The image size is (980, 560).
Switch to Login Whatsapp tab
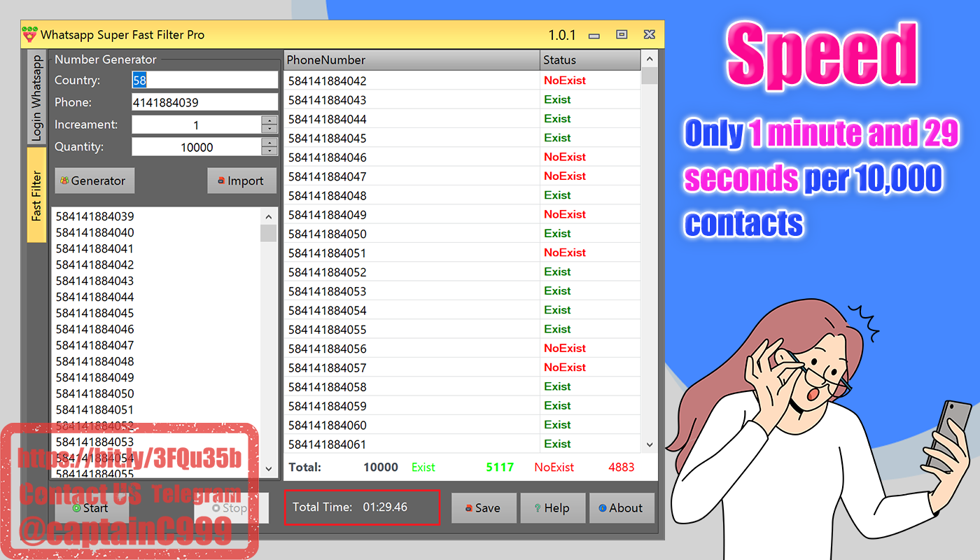coord(36,97)
